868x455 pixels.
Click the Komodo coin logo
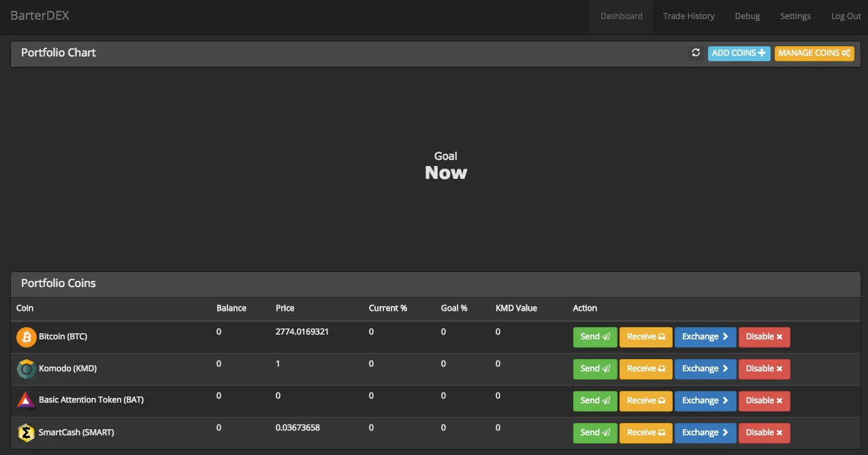[27, 369]
